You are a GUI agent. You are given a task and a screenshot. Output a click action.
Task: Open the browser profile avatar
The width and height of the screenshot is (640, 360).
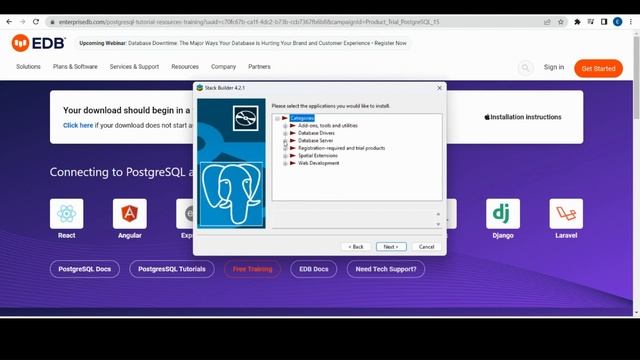tap(618, 22)
